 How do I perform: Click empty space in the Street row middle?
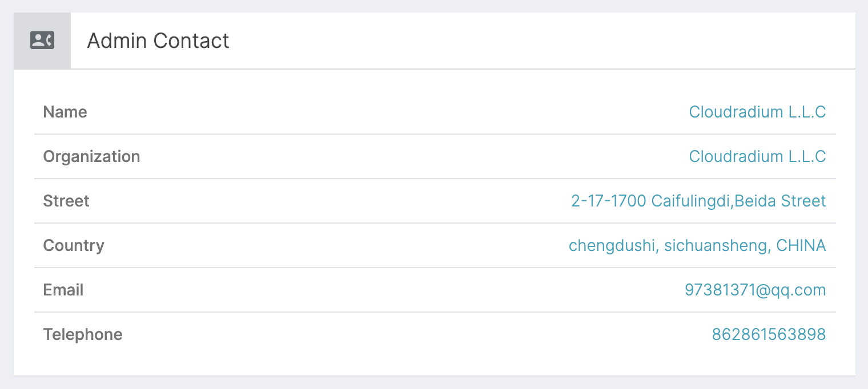tap(330, 201)
